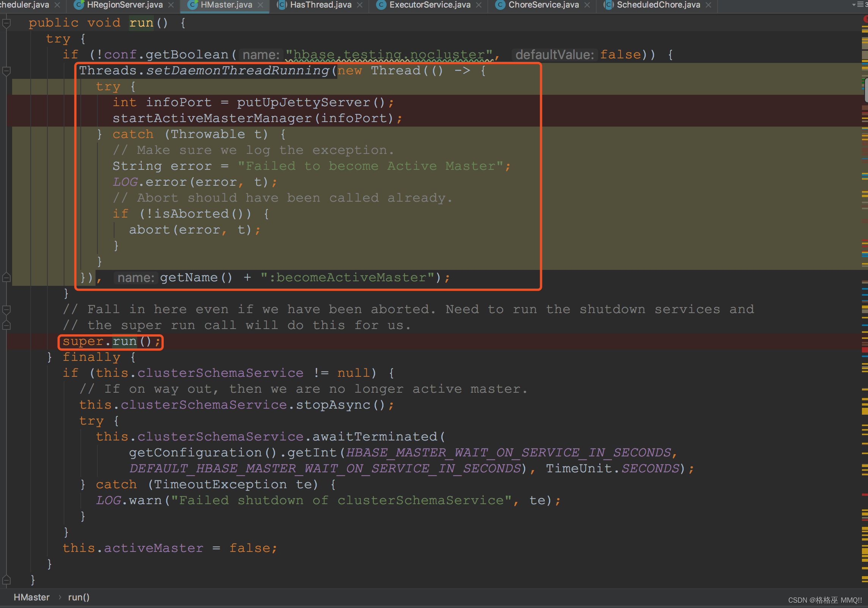
Task: Select run() in the breadcrumb bar
Action: [78, 597]
